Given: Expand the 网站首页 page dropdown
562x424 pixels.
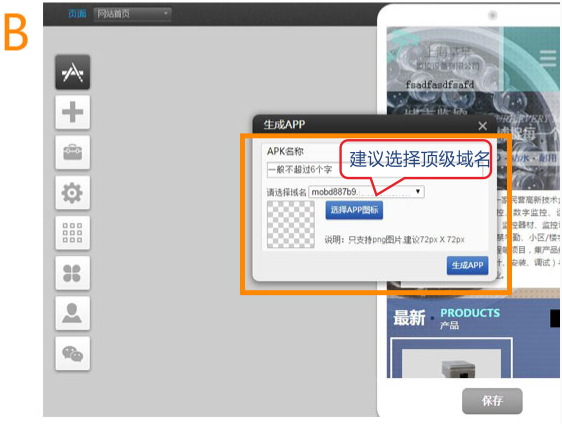Looking at the screenshot, I should [x=132, y=14].
